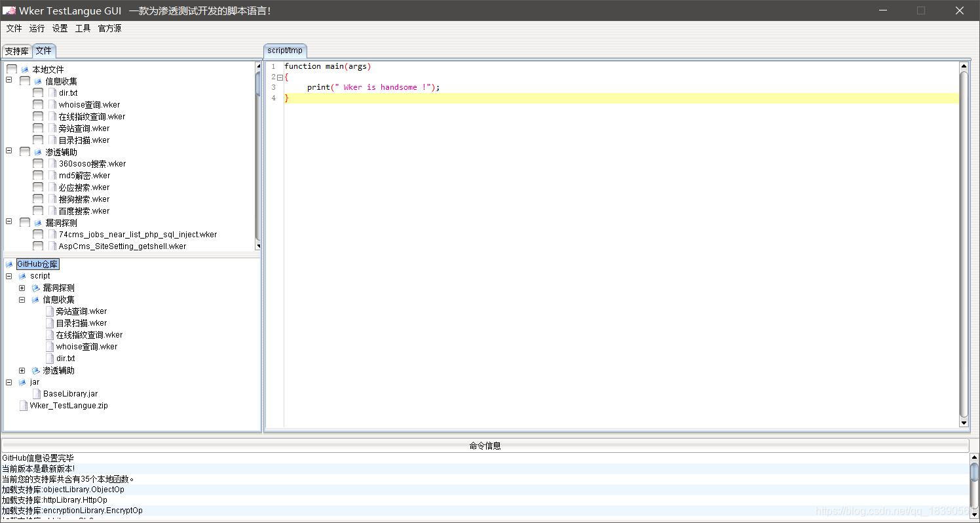
Task: Click the local 旁站查询.wker file icon
Action: 52,128
